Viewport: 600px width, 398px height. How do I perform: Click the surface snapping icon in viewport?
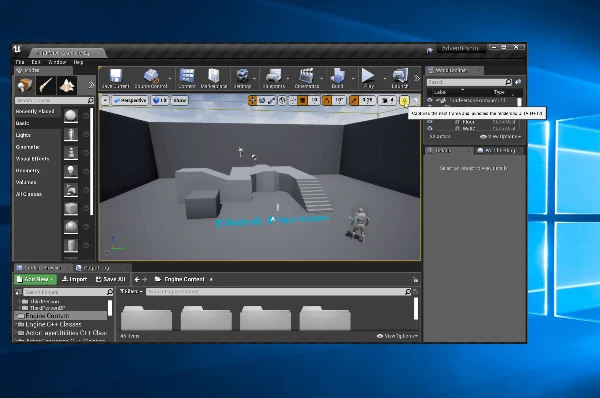pos(293,101)
